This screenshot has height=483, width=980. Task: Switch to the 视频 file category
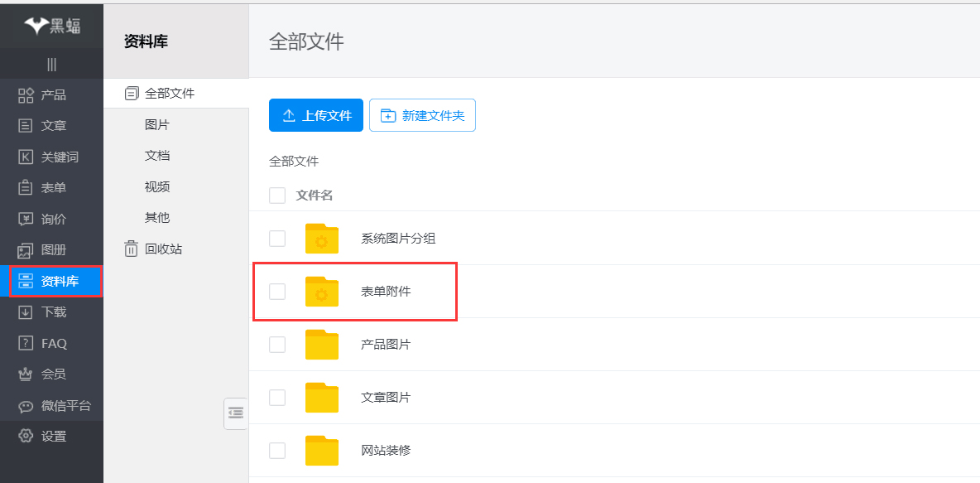pos(157,186)
